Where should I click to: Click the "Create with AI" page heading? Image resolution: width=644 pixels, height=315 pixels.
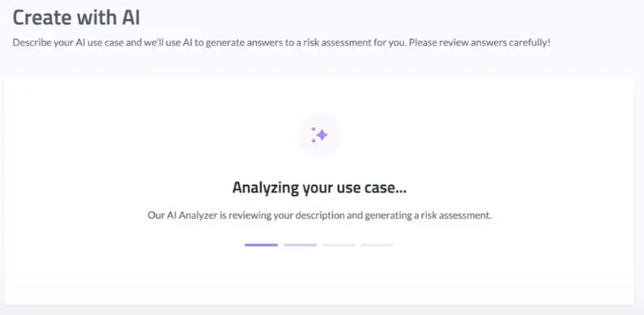[76, 18]
